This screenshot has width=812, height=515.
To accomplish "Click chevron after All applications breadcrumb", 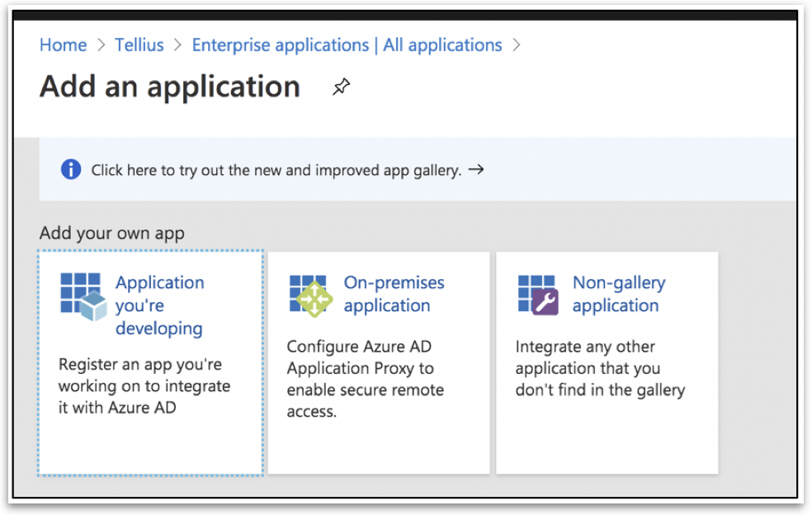I will [x=517, y=45].
